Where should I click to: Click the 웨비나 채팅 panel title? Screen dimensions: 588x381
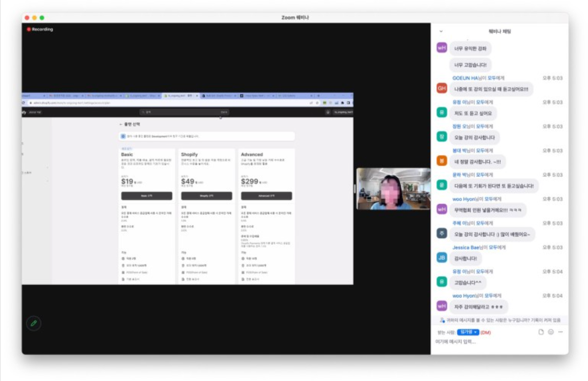(x=499, y=31)
